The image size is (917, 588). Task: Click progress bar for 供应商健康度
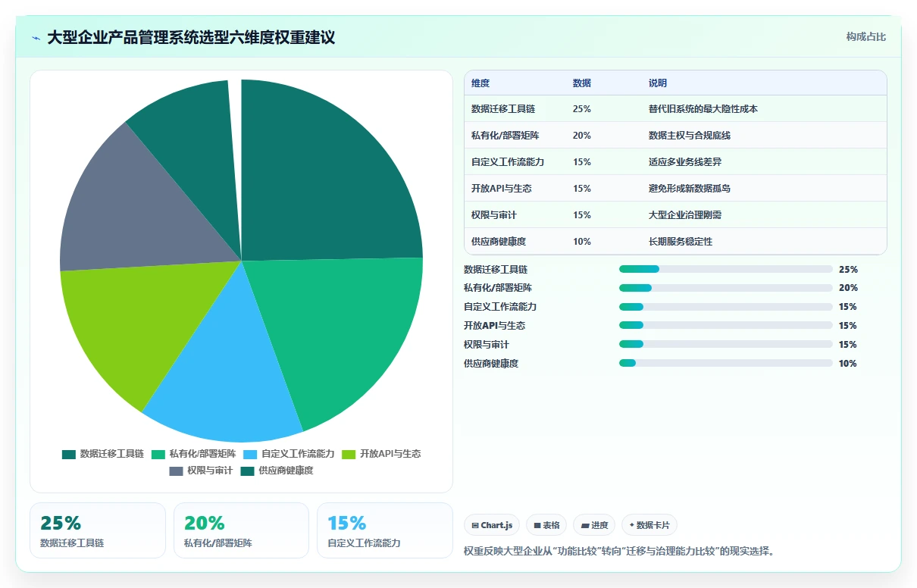coord(726,364)
